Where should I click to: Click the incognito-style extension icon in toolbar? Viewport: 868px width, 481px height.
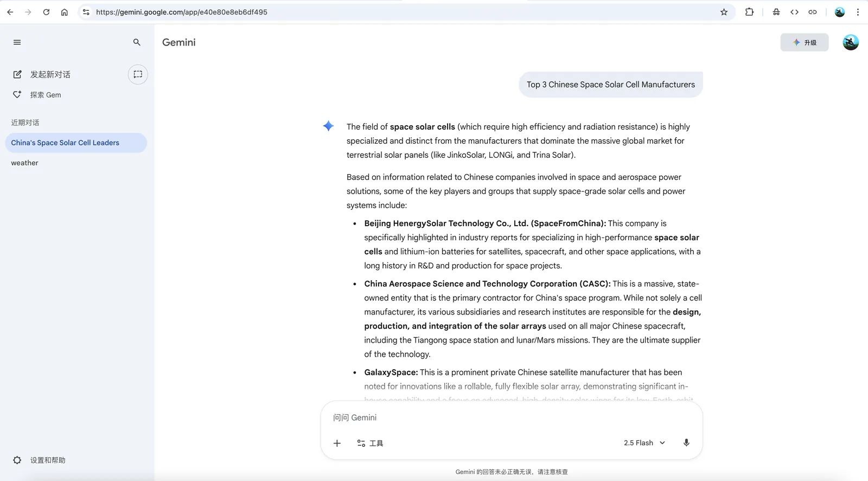(776, 12)
